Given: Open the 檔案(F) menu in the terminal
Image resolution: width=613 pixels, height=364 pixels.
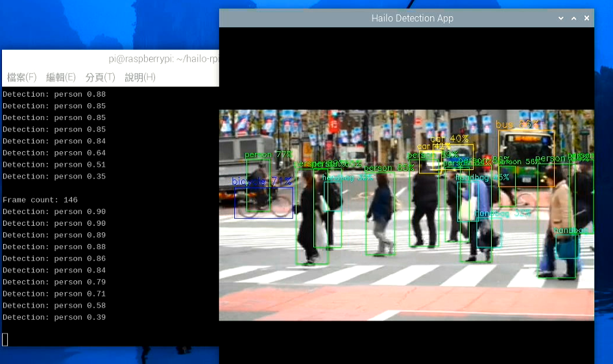Looking at the screenshot, I should click(22, 77).
